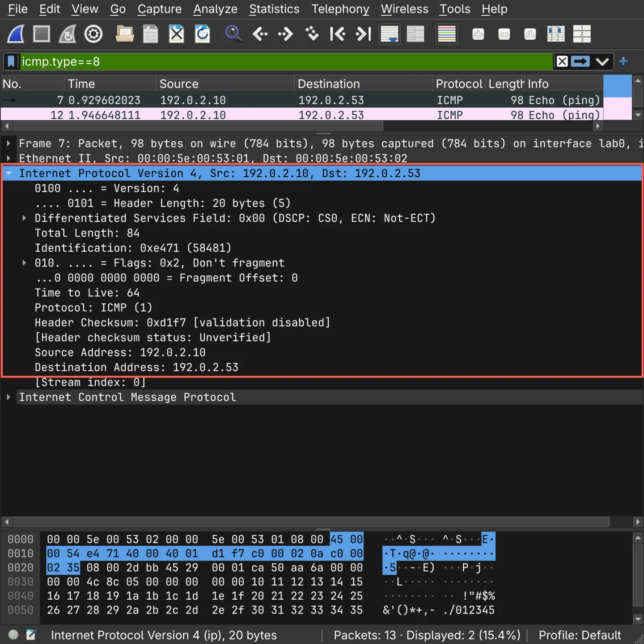The image size is (644, 644).
Task: Reset text to normal size
Action: (530, 34)
